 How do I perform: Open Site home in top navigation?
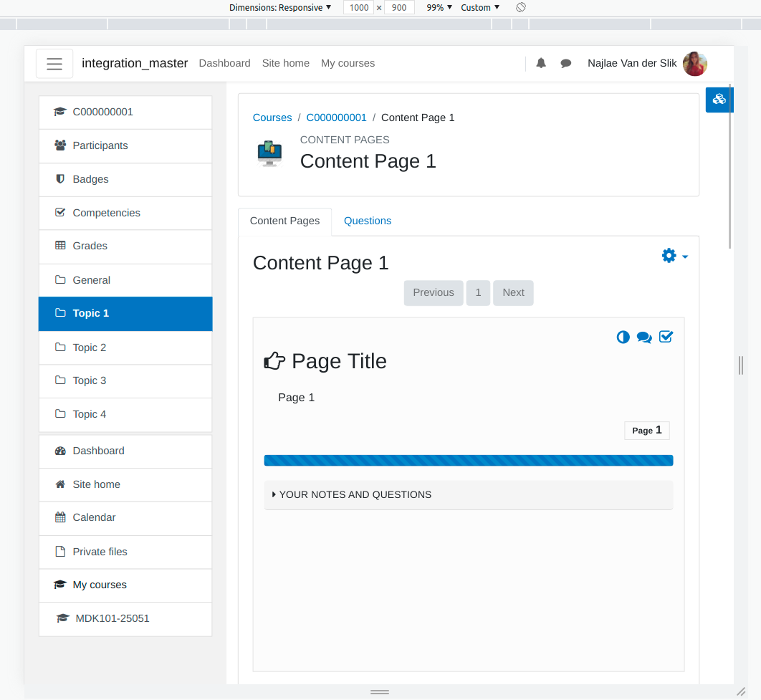pos(286,64)
